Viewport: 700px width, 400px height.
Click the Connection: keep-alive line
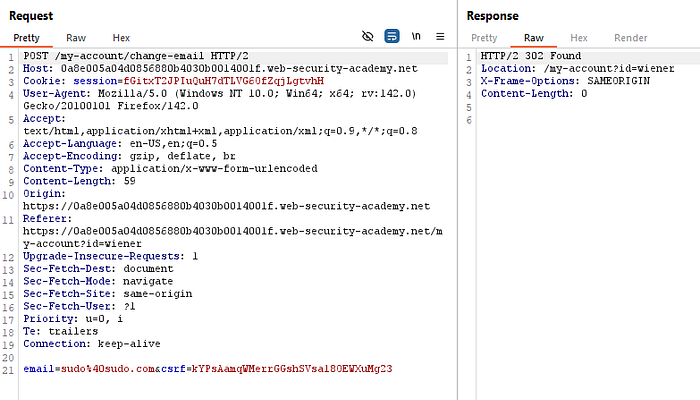pyautogui.click(x=92, y=343)
